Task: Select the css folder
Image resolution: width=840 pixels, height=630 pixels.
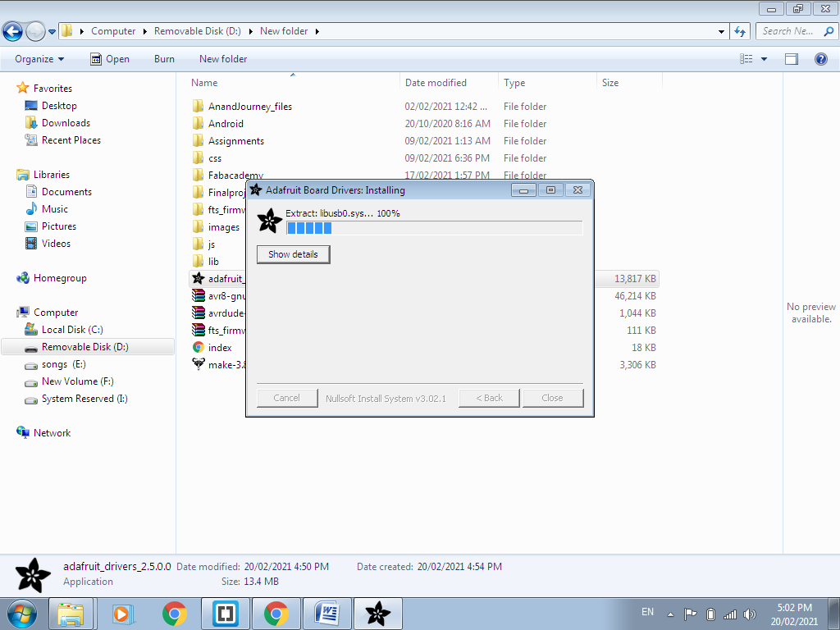Action: click(214, 158)
